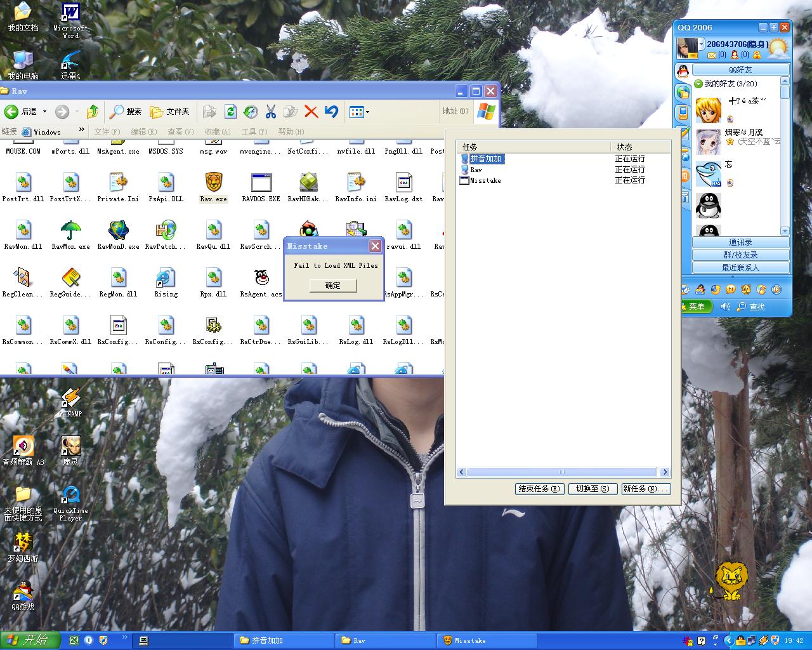This screenshot has width=812, height=650.
Task: Click the 切换至(S) button
Action: (593, 489)
